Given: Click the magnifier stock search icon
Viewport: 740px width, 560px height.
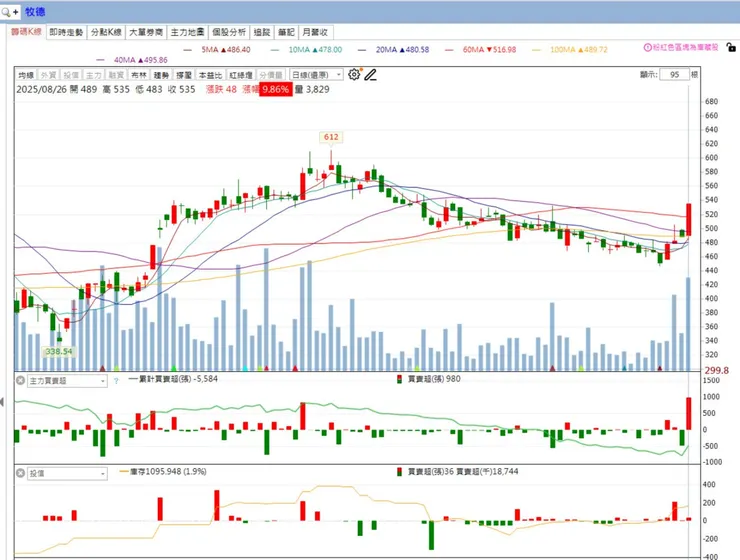Looking at the screenshot, I should (x=6, y=12).
